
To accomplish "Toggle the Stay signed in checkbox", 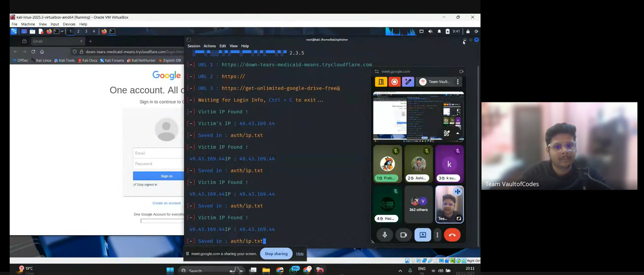I will tap(135, 185).
